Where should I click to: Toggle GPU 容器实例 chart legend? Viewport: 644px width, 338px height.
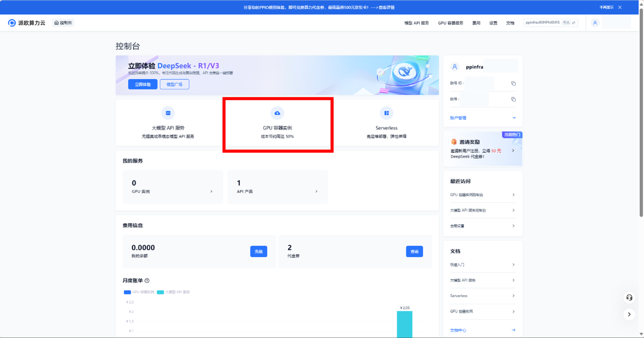tap(139, 292)
